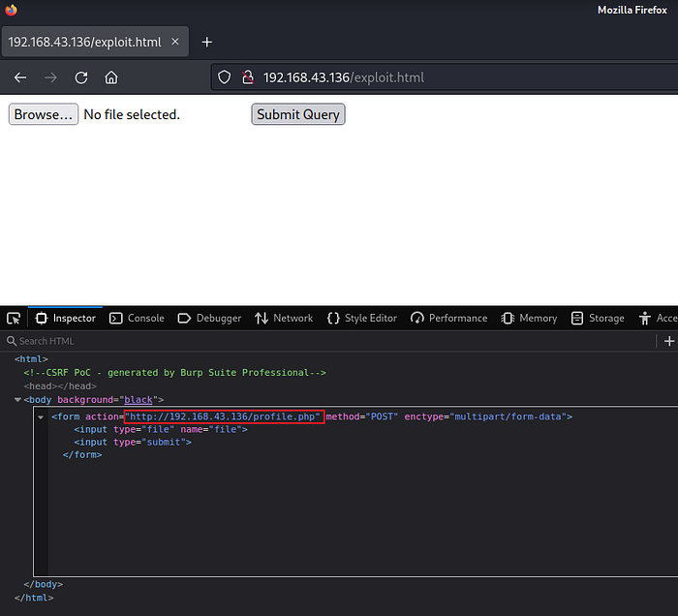Click the element picker icon in DevTools
The width and height of the screenshot is (678, 616).
[14, 318]
